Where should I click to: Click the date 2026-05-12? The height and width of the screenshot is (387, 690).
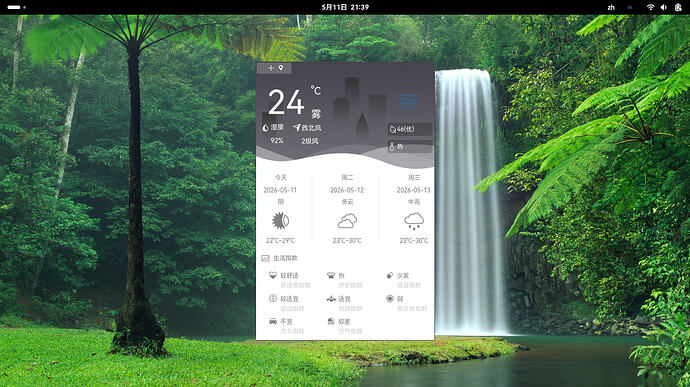tap(347, 190)
